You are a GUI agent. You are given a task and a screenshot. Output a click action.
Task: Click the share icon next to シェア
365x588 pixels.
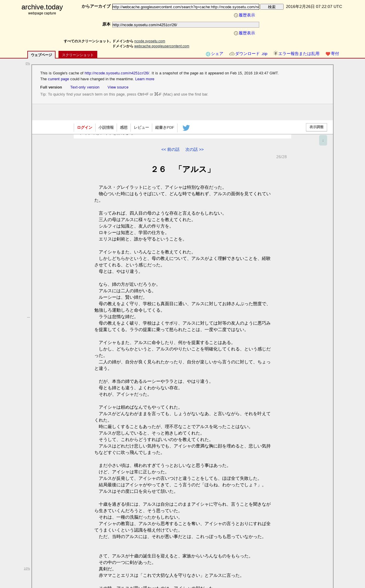tap(208, 54)
